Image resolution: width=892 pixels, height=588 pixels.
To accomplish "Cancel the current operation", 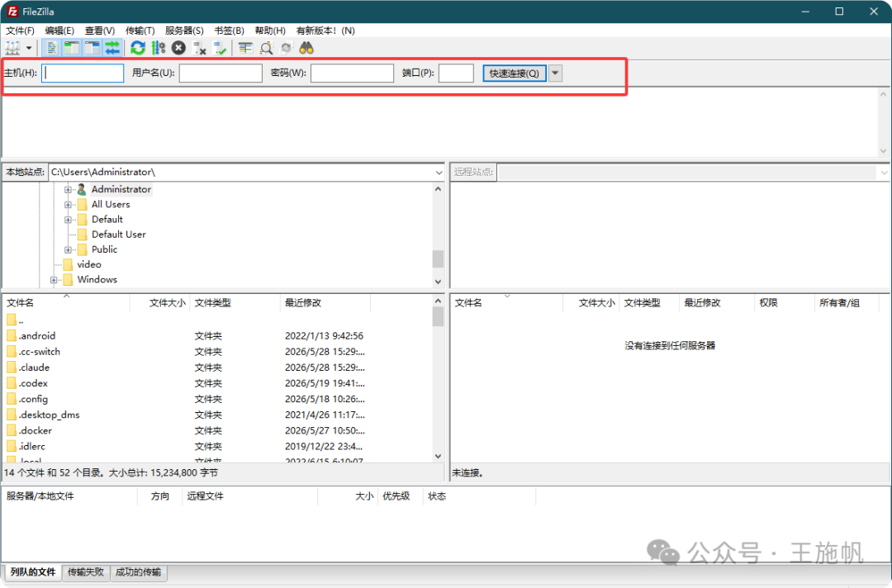I will [x=178, y=49].
